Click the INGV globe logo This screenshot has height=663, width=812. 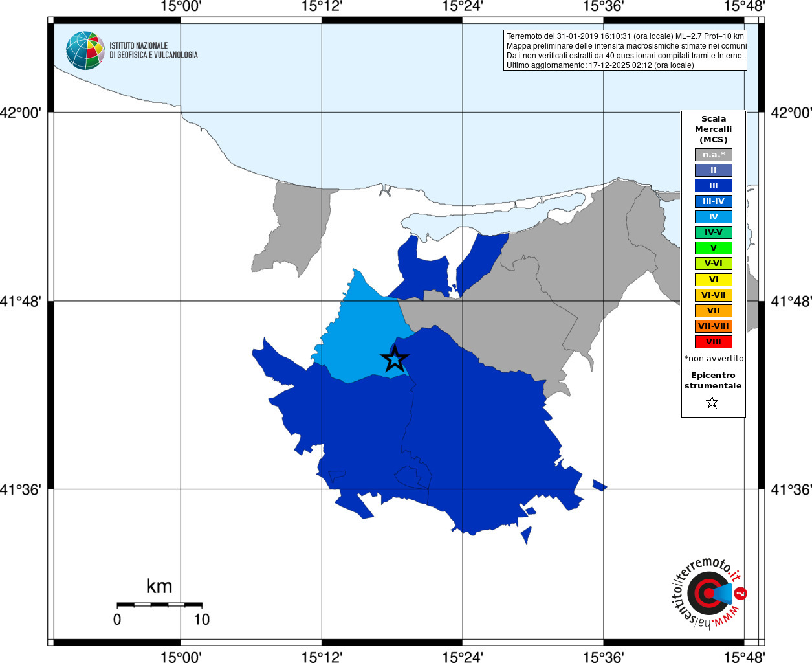[x=85, y=51]
